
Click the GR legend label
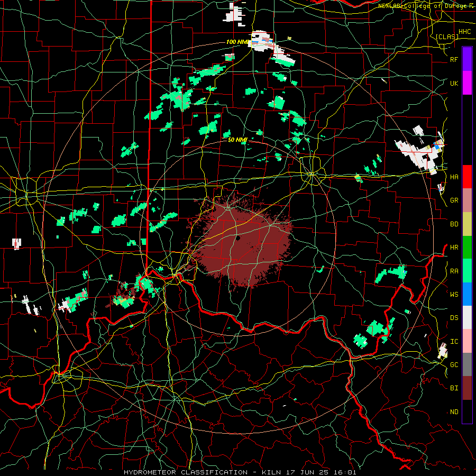pyautogui.click(x=454, y=200)
